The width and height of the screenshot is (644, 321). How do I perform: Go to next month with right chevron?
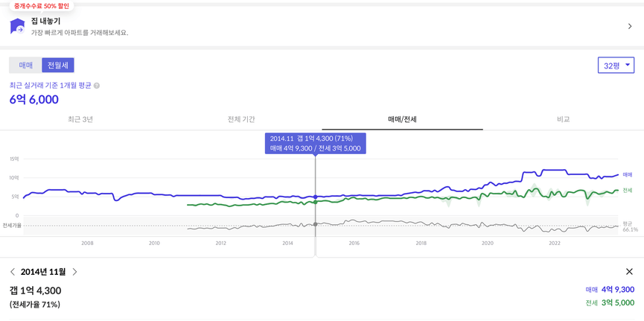[74, 272]
